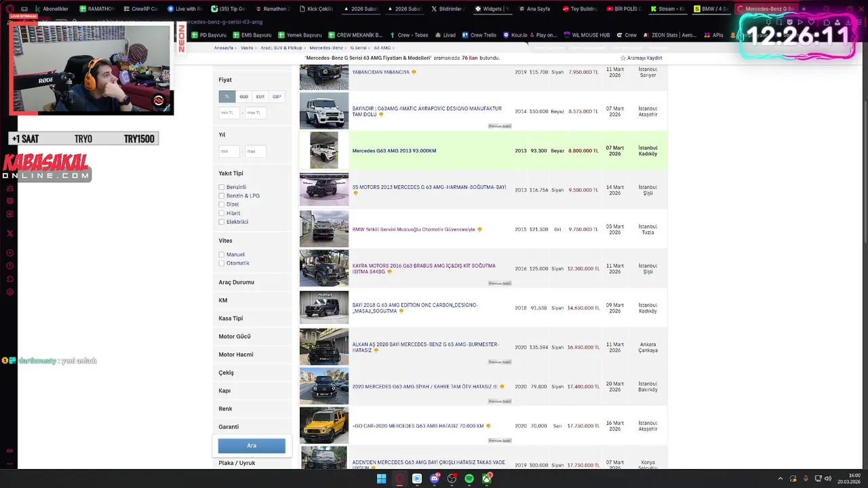Open Opera GX from the taskbar
868x488 pixels.
[x=399, y=479]
